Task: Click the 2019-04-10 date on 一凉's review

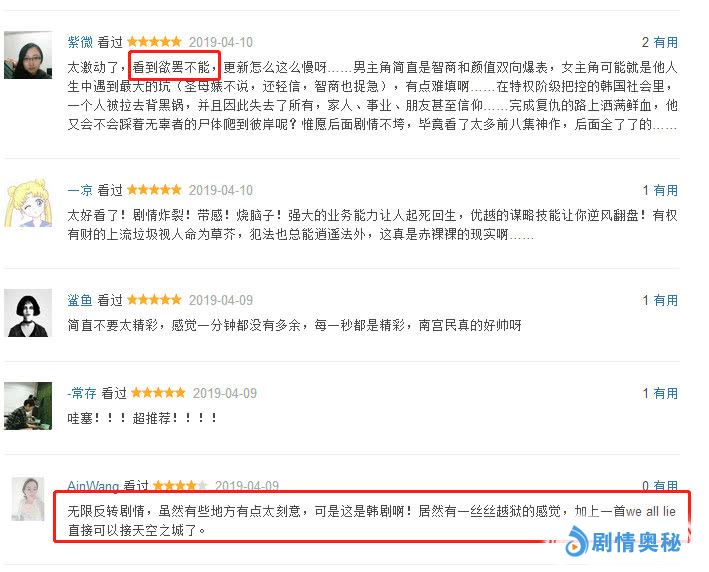Action: click(221, 190)
